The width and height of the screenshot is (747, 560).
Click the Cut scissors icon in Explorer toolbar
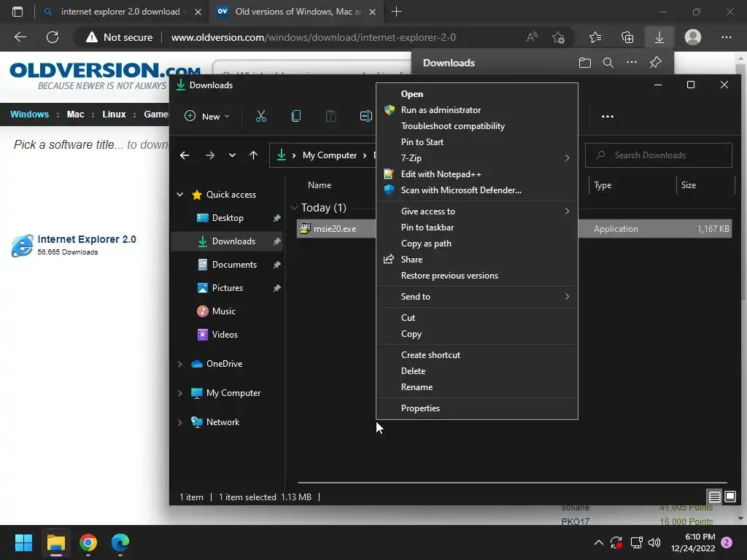[x=260, y=116]
